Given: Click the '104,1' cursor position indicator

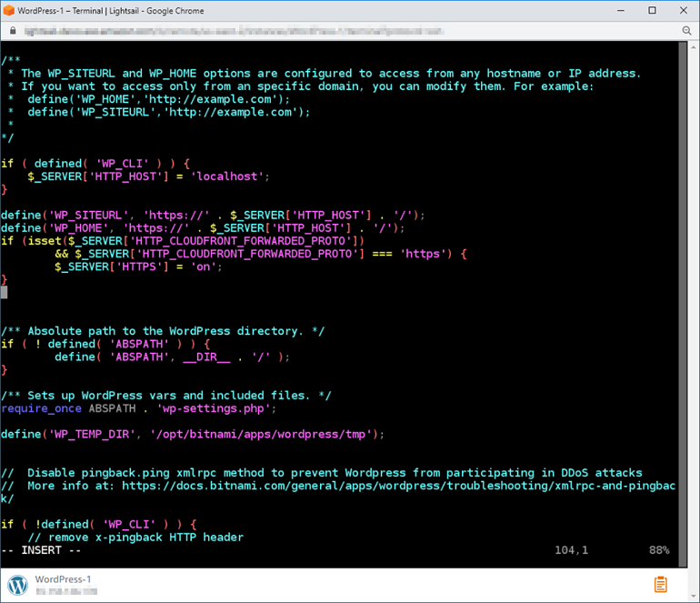Looking at the screenshot, I should point(572,550).
